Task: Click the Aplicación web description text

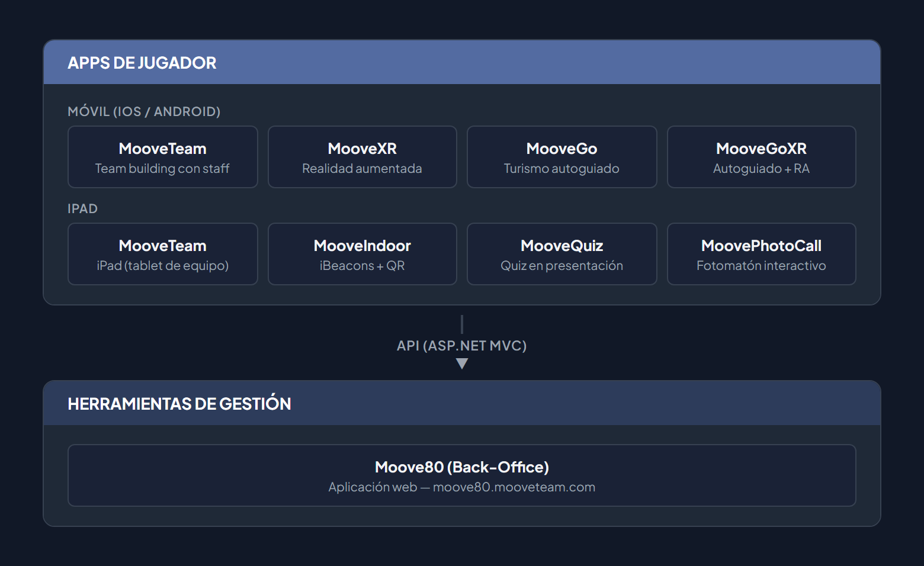Action: pos(374,487)
